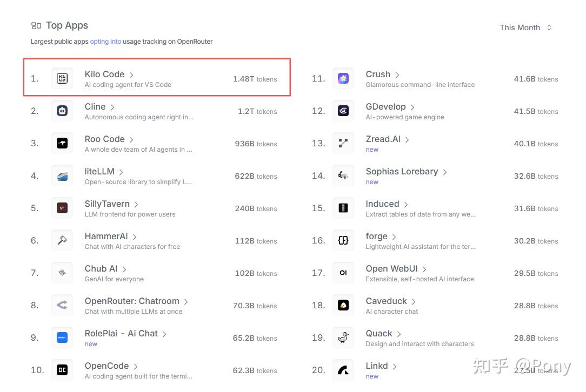Click the chevron next to Cline
Viewport: 586px width, 392px height.
coord(112,107)
